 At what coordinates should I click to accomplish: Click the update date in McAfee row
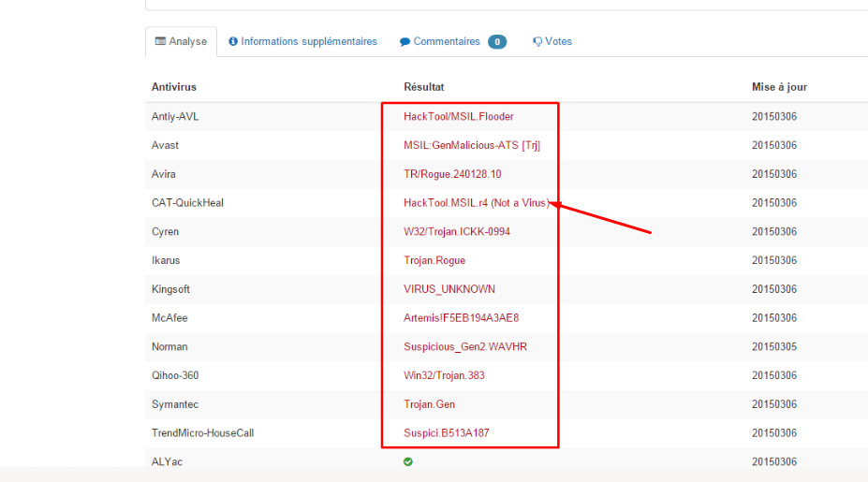click(773, 318)
